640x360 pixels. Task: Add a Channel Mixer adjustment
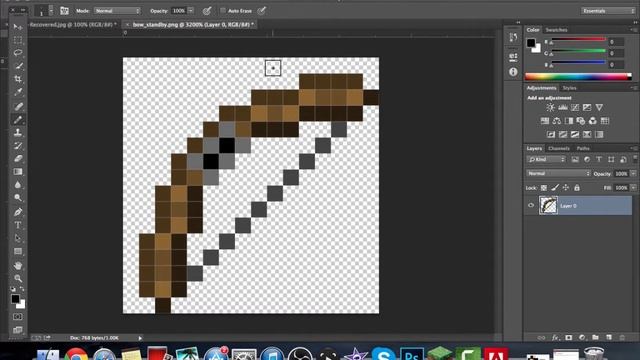coord(593,121)
